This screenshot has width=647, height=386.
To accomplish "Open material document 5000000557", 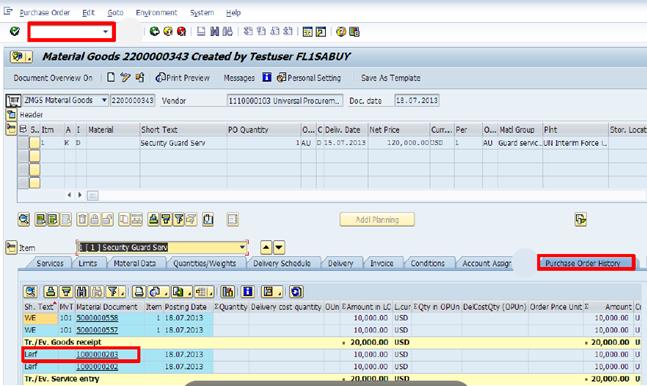I will coord(97,330).
